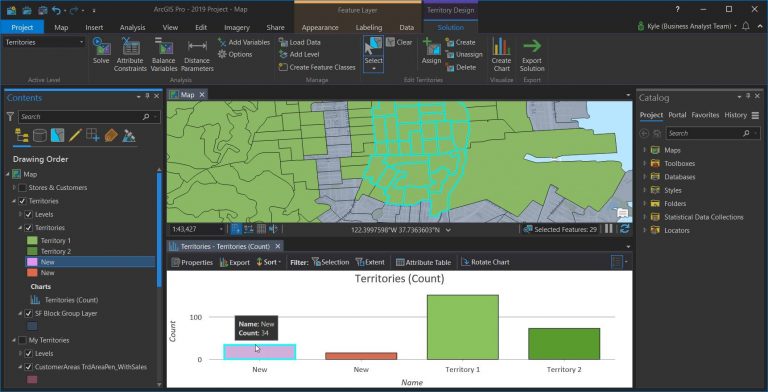This screenshot has height=392, width=768.
Task: Expand Folders in Catalog pane
Action: 645,203
